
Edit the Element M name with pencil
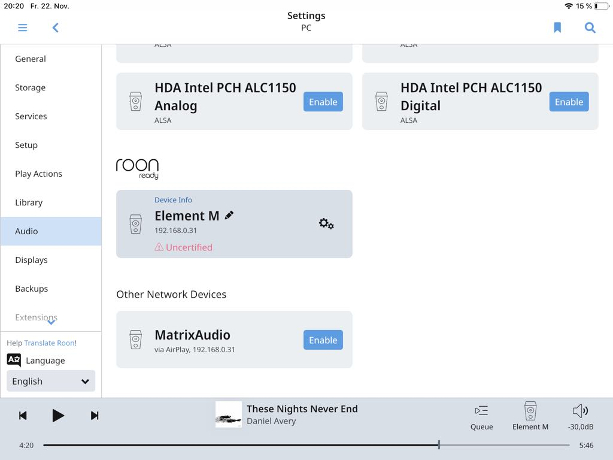229,215
